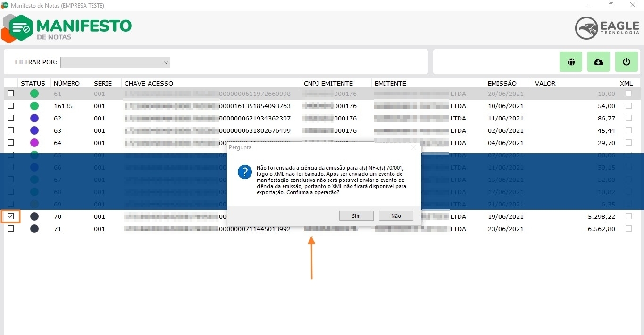The image size is (644, 335).
Task: Click the globe icon button
Action: tap(571, 62)
